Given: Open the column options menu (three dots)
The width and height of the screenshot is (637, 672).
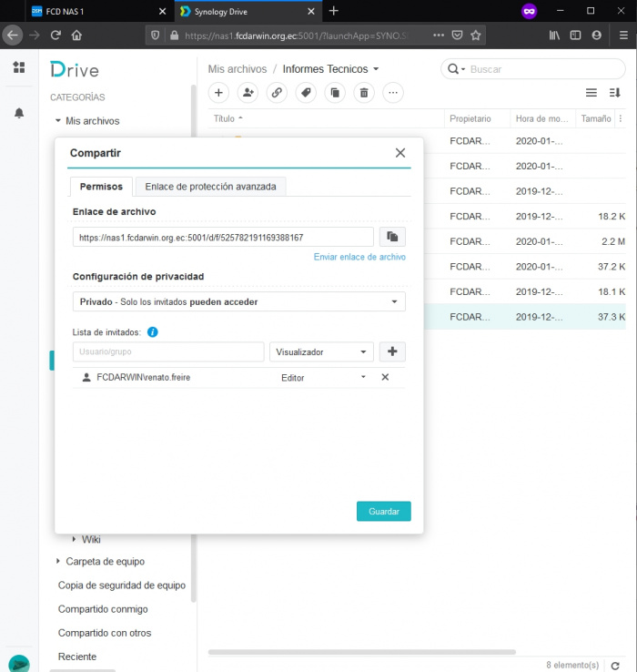Looking at the screenshot, I should coord(621,118).
